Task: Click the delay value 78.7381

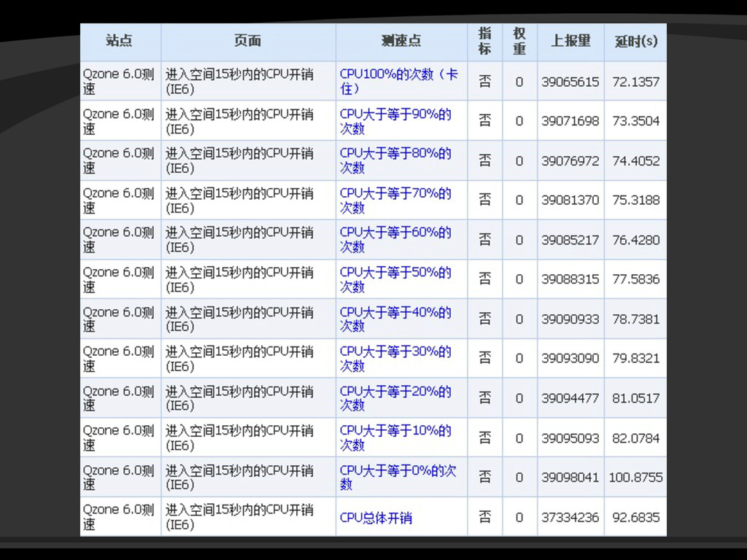Action: pyautogui.click(x=636, y=319)
